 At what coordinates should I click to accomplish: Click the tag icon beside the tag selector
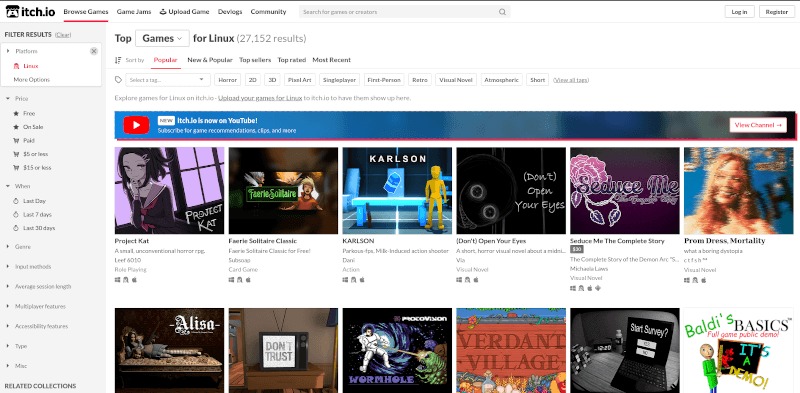(118, 80)
